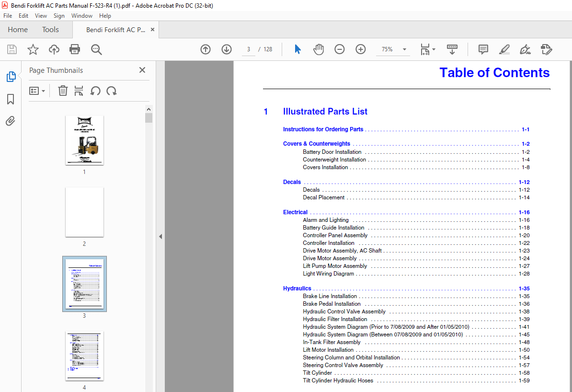572x392 pixels.
Task: Zoom in with the plus button
Action: [x=360, y=49]
